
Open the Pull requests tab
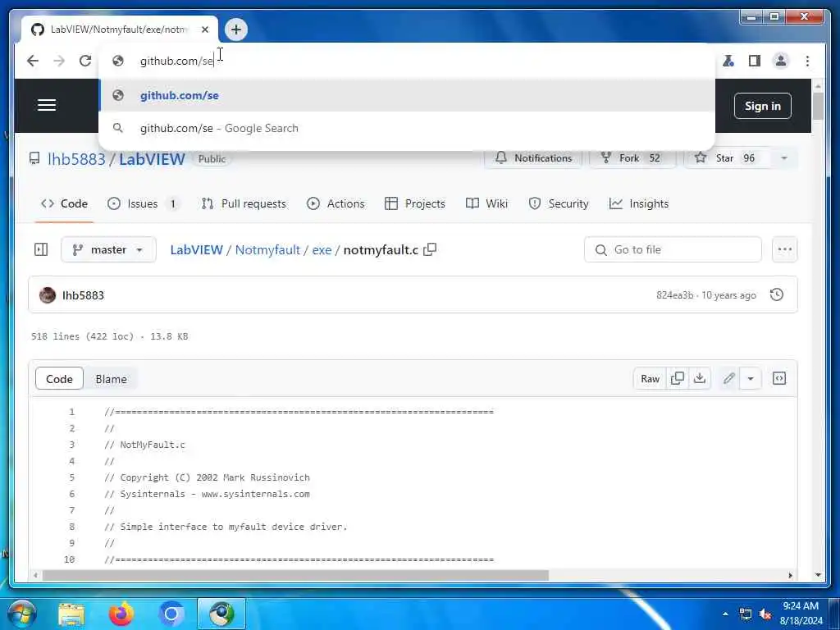[244, 203]
